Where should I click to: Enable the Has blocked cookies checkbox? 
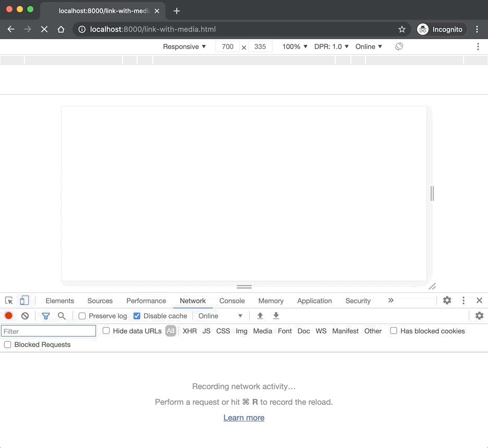click(x=394, y=330)
